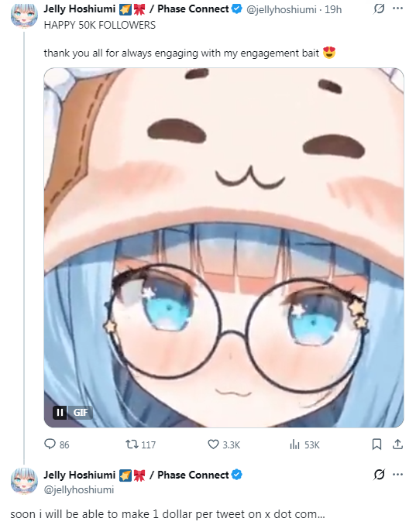Click the Grok icon on the reply tweet

pyautogui.click(x=379, y=475)
